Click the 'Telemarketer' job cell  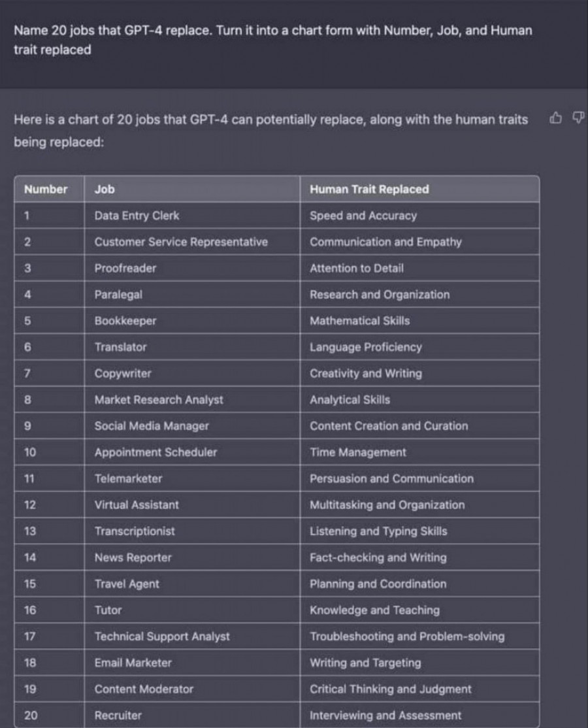(x=128, y=478)
